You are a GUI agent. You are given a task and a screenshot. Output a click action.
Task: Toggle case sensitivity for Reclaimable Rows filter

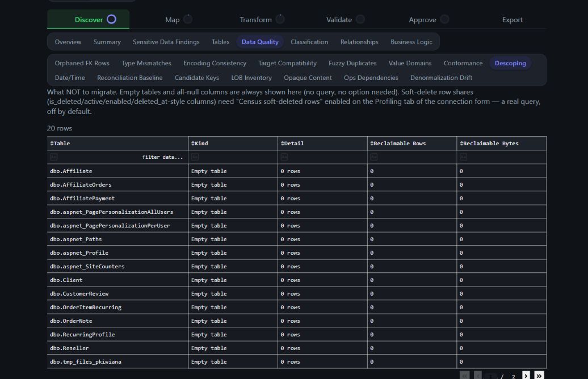pos(373,157)
